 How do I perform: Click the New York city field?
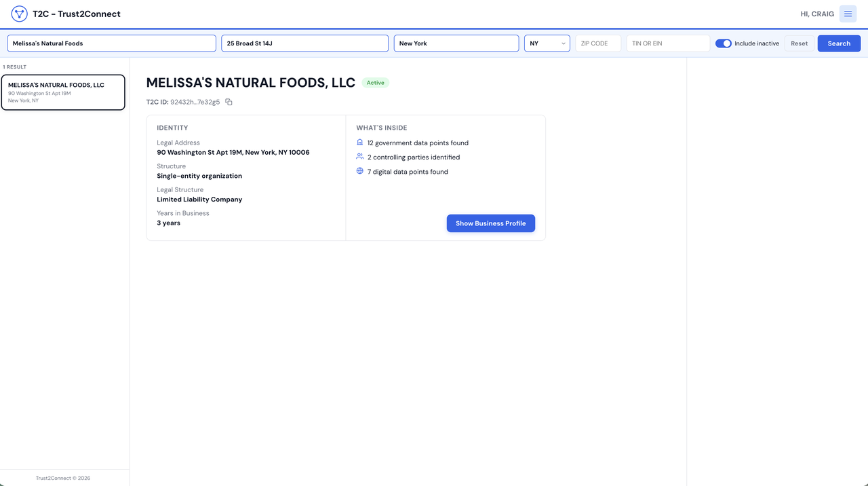pyautogui.click(x=456, y=43)
